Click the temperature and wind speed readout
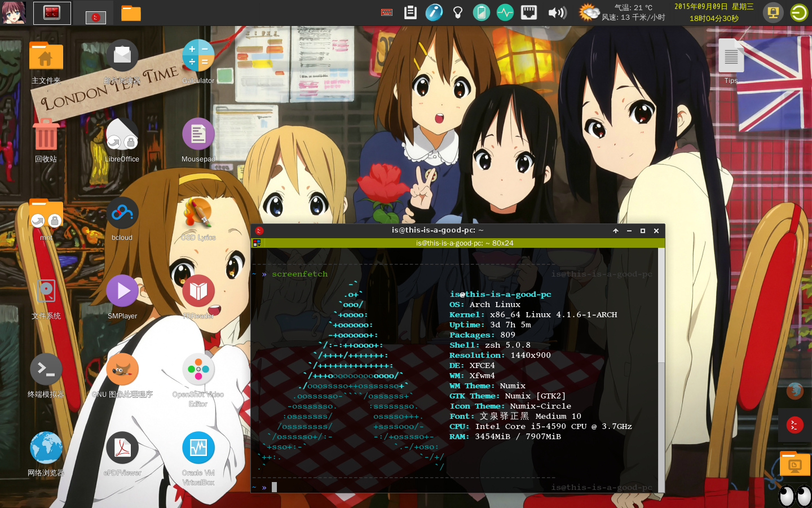 pos(633,12)
